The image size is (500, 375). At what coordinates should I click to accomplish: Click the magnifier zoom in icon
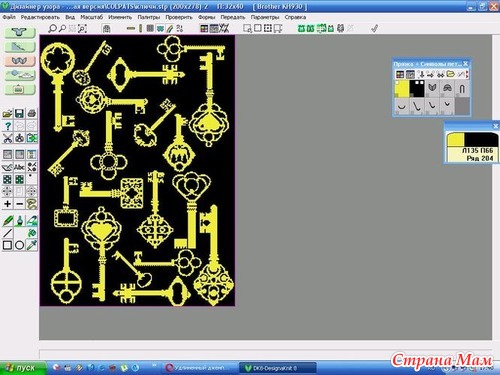pyautogui.click(x=52, y=29)
